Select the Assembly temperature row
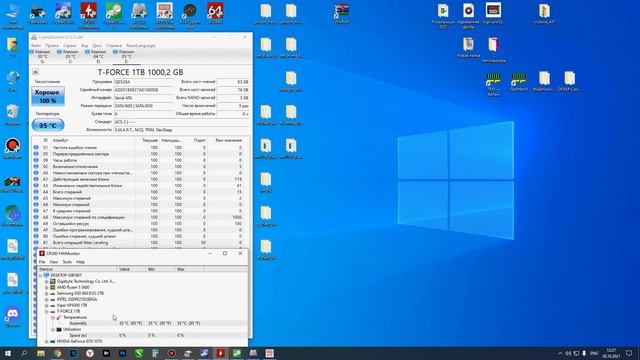The height and width of the screenshot is (360, 640). point(142,323)
